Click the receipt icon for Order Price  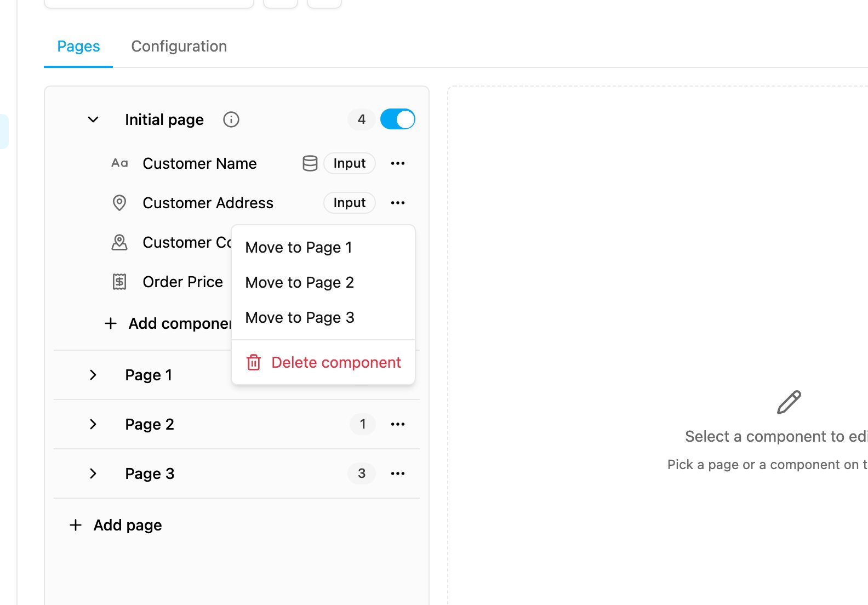(119, 282)
